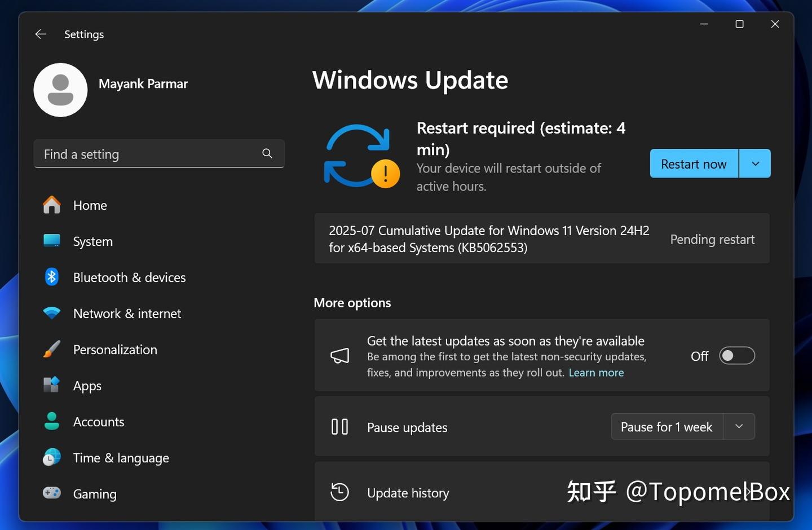Click the KB5062553 cumulative update entry
The width and height of the screenshot is (812, 530).
coord(542,238)
